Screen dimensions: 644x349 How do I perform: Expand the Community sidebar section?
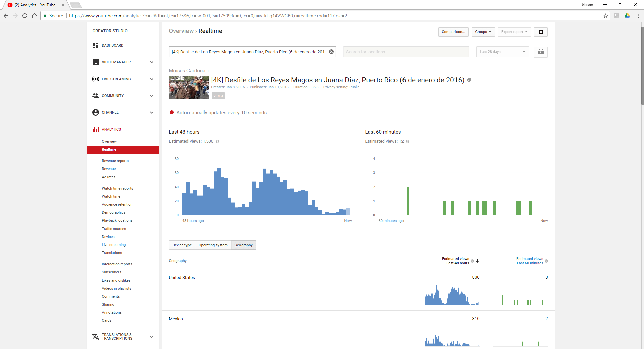click(x=152, y=96)
